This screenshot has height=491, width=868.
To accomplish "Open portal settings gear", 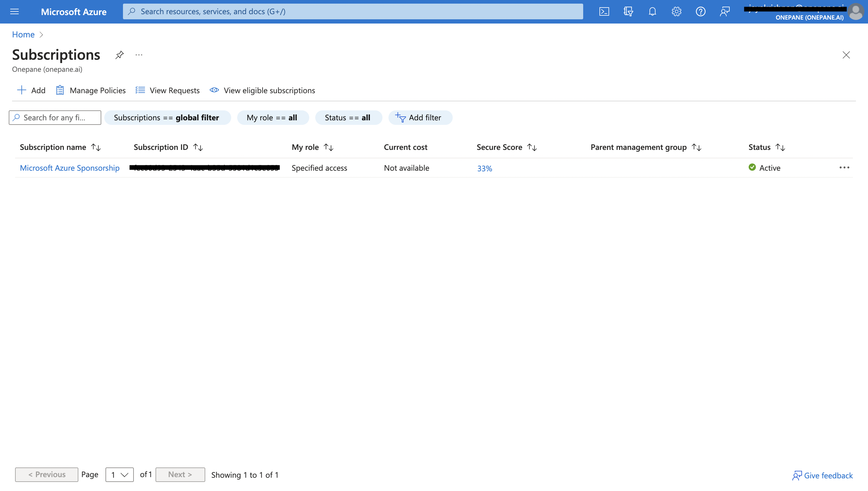I will pos(676,11).
